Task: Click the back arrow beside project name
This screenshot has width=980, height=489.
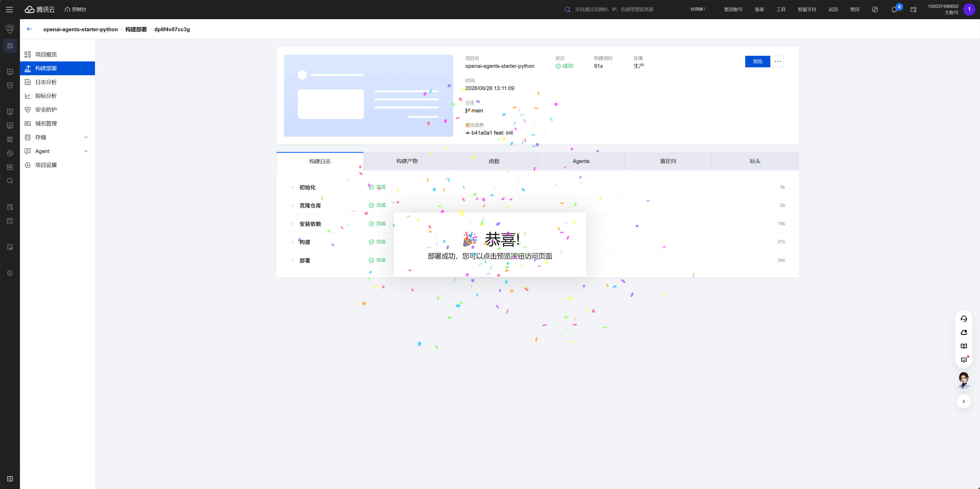Action: pos(29,29)
